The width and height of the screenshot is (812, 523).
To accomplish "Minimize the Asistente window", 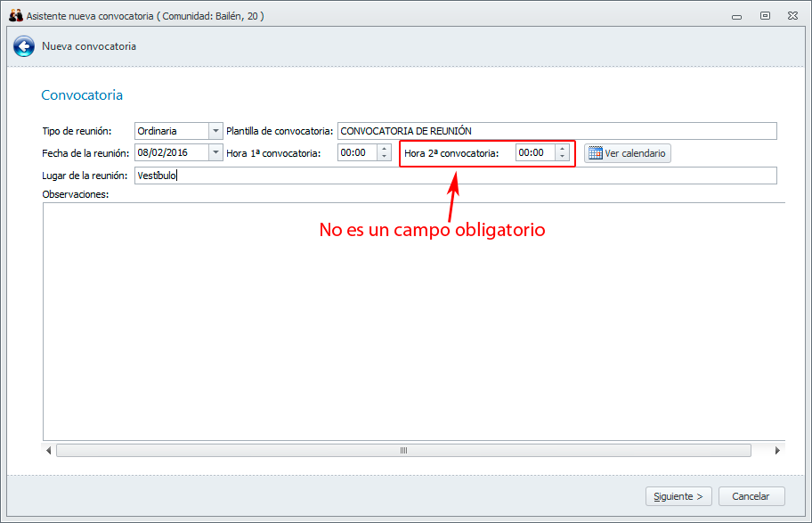I will pyautogui.click(x=736, y=17).
